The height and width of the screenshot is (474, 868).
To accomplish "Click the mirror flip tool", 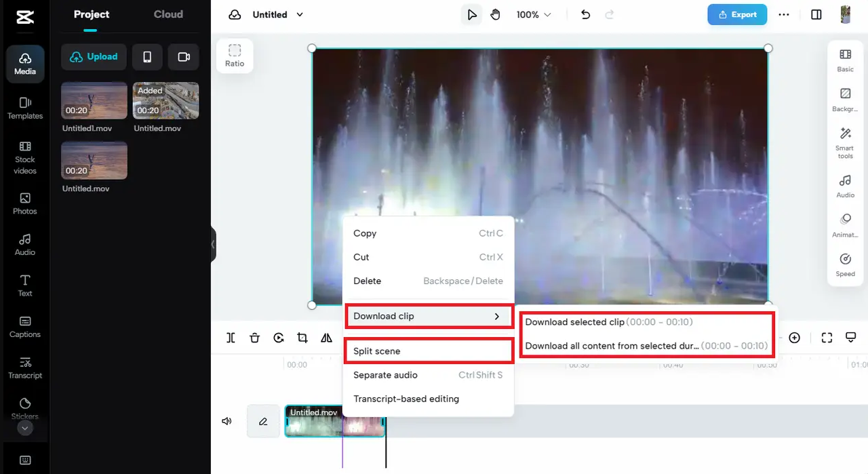I will [326, 338].
